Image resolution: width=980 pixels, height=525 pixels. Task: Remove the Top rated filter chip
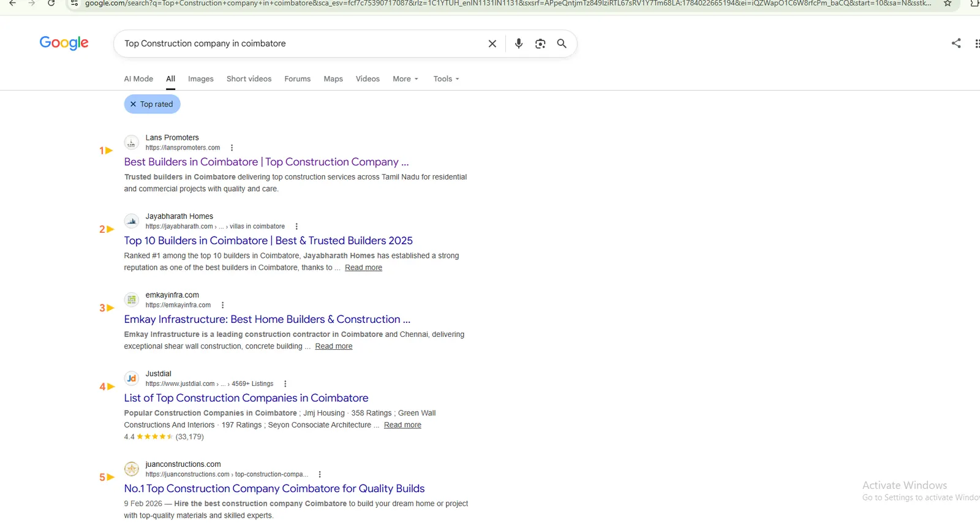[x=152, y=104]
